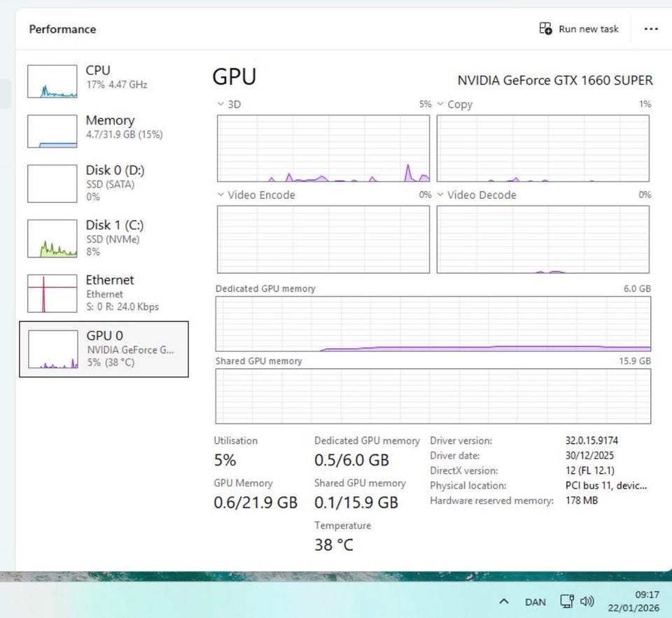Click the 0.6/21.9 GB GPU Memory value

pos(255,503)
